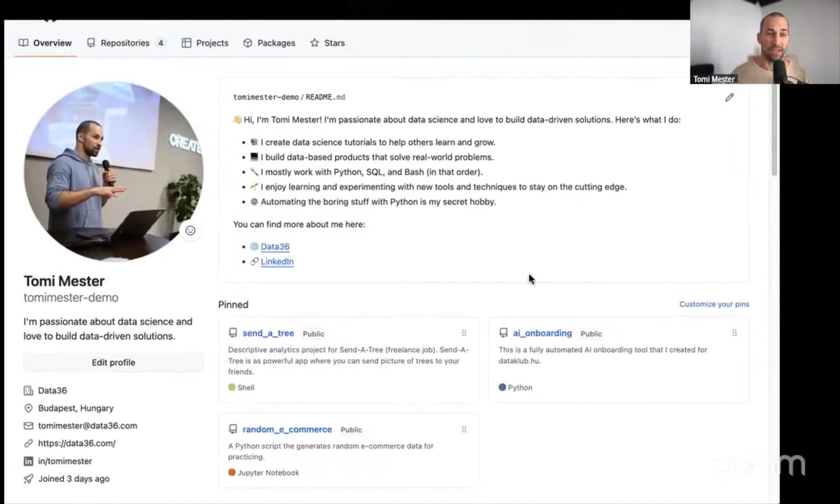Click the repository icon beside send_a_tree
840x504 pixels.
coord(233,333)
